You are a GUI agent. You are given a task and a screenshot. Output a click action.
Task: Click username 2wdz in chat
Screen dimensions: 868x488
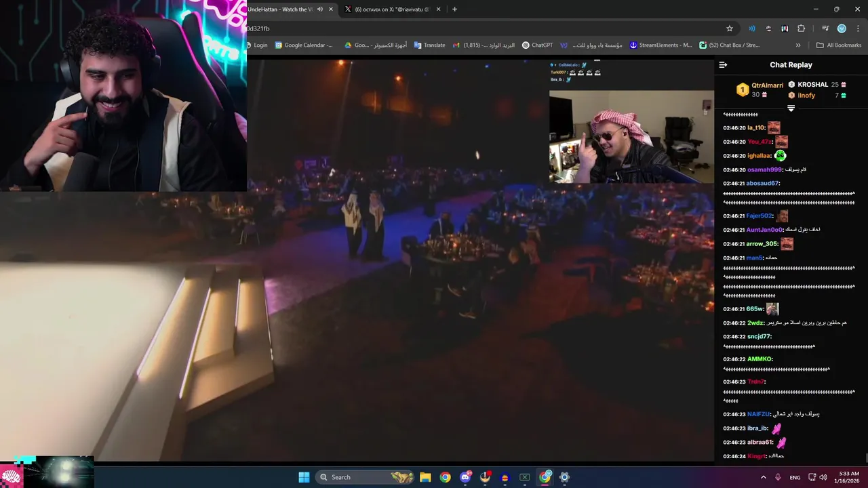coord(755,323)
